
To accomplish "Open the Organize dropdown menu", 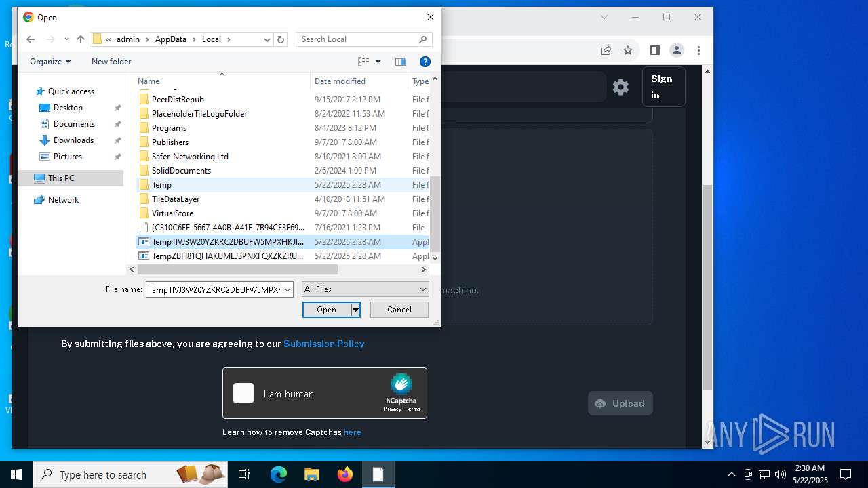I will pos(50,62).
